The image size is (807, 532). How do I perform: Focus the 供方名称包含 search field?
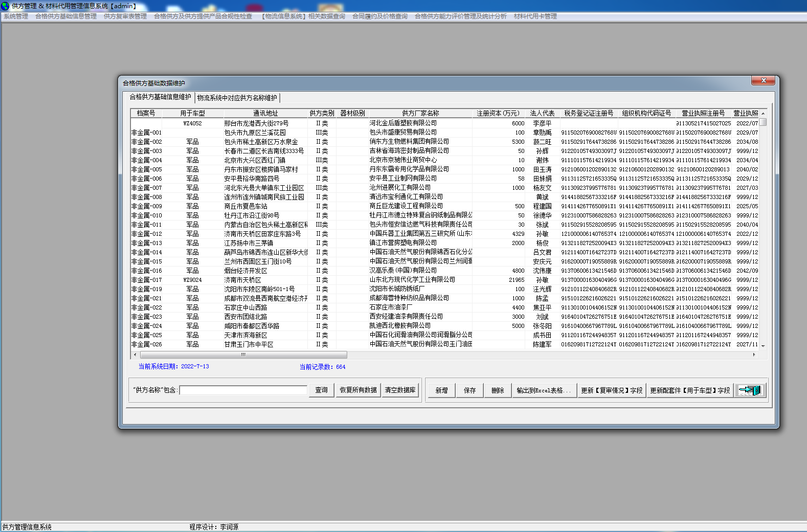coord(243,390)
